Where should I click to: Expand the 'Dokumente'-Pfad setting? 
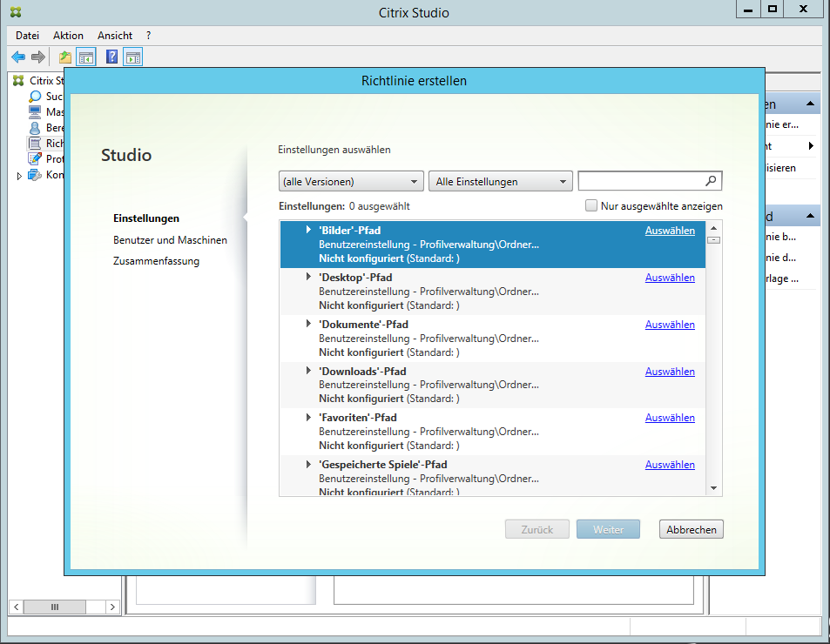308,324
